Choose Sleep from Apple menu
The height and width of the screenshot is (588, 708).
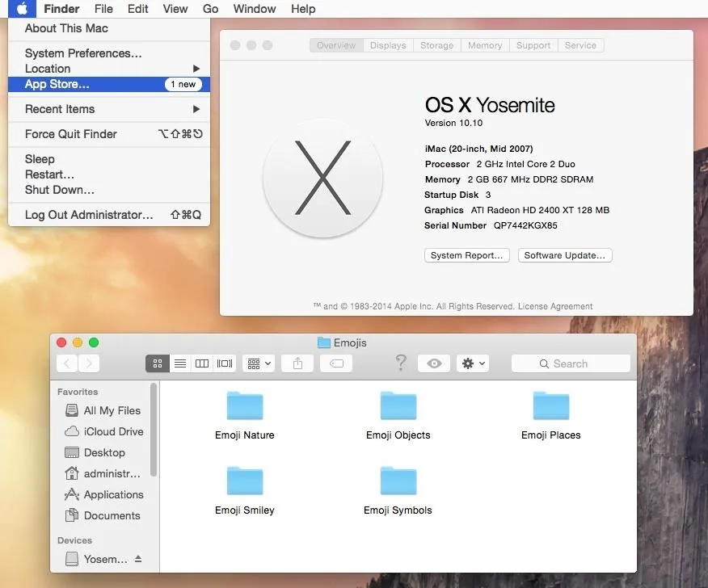[109, 159]
